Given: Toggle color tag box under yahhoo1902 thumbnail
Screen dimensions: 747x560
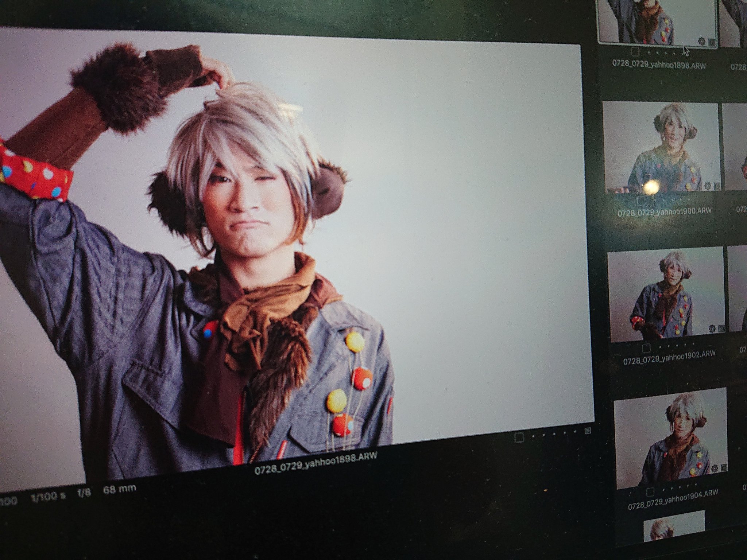Looking at the screenshot, I should tap(646, 348).
